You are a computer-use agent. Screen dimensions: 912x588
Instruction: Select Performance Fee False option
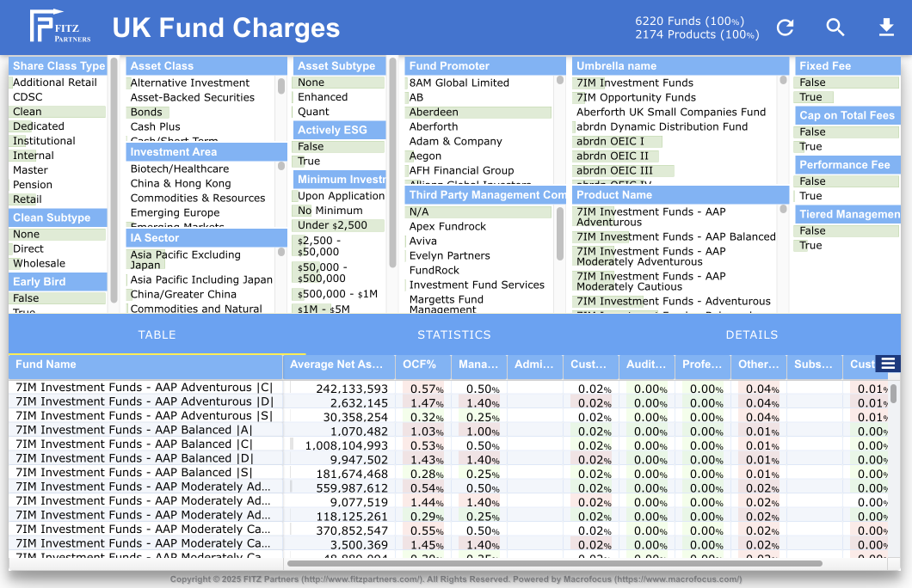pyautogui.click(x=812, y=181)
